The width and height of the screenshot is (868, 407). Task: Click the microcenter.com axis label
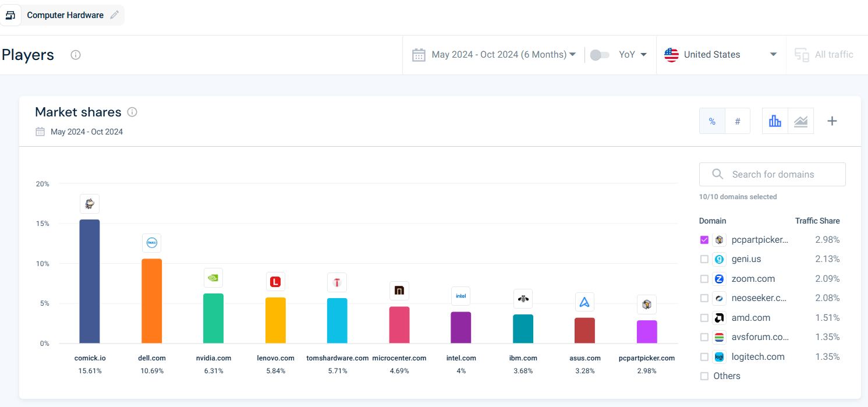[399, 358]
